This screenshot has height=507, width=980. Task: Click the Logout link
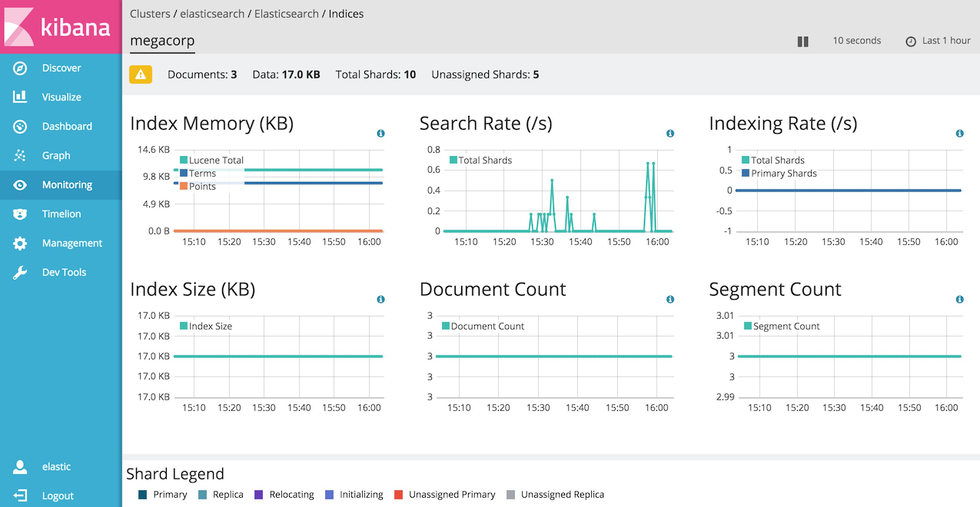pos(58,496)
